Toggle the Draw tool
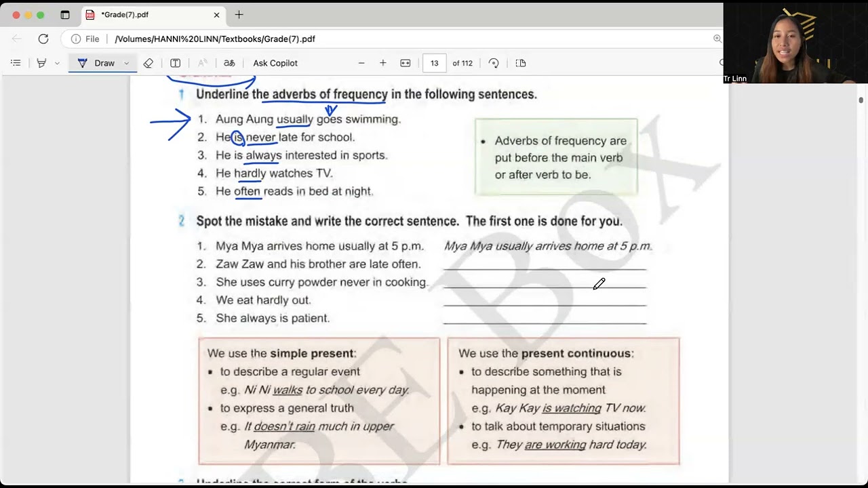Screen dimensions: 868x488 96,63
